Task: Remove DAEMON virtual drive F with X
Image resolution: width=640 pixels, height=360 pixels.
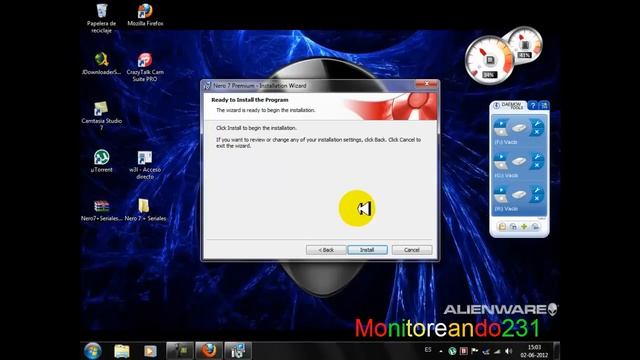Action: point(537,132)
